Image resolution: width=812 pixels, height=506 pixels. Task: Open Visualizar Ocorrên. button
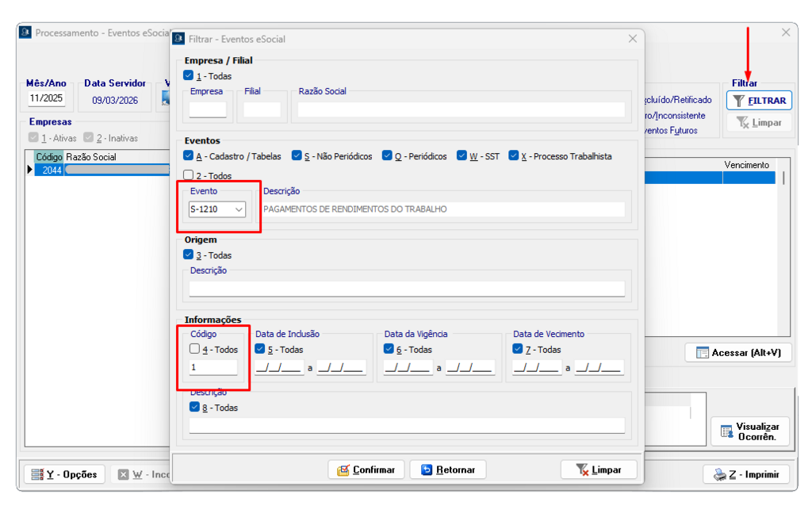point(750,431)
